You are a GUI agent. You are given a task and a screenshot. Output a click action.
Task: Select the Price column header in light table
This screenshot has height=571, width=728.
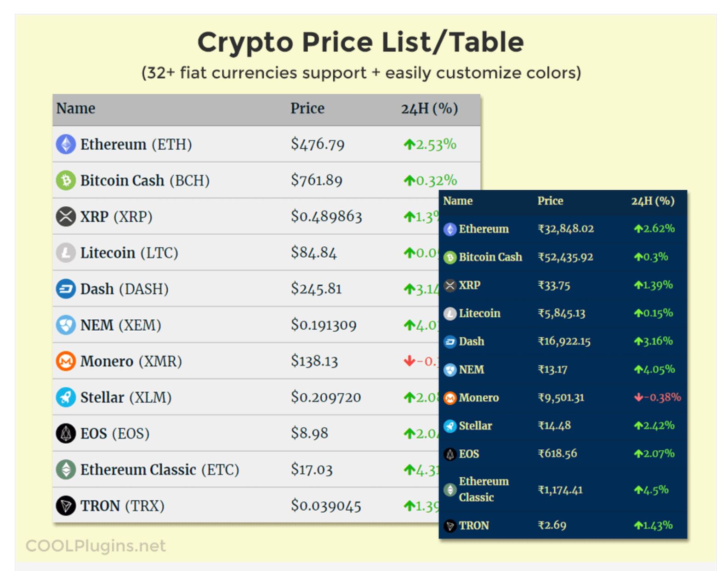[x=307, y=108]
